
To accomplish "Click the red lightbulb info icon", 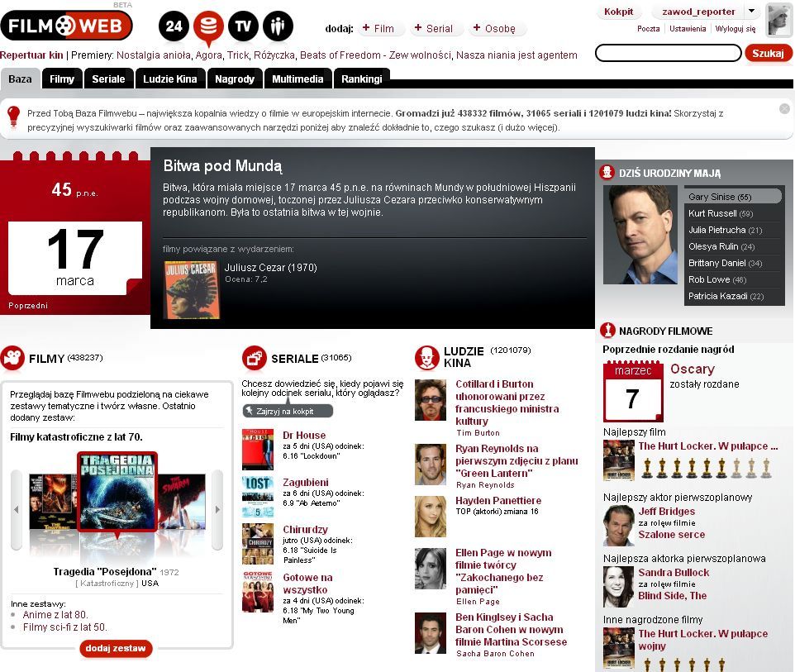I will tap(14, 117).
